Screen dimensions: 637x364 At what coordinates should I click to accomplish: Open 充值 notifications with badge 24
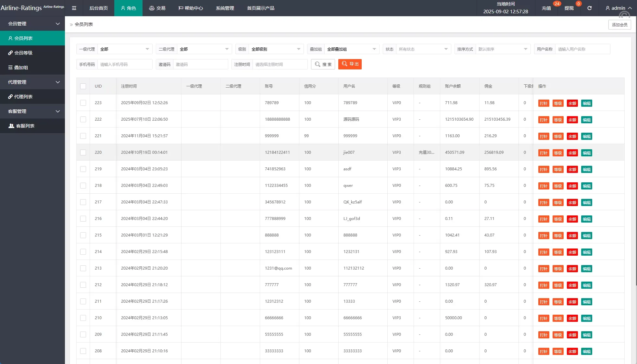546,8
